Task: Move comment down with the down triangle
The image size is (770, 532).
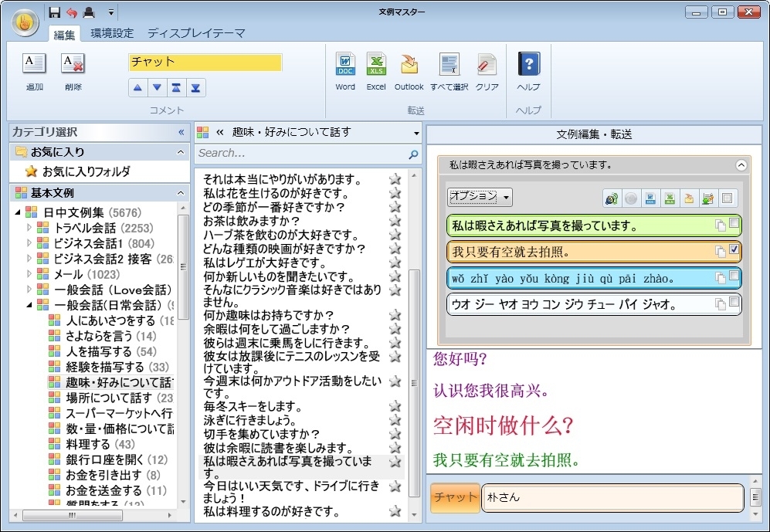Action: (x=157, y=88)
